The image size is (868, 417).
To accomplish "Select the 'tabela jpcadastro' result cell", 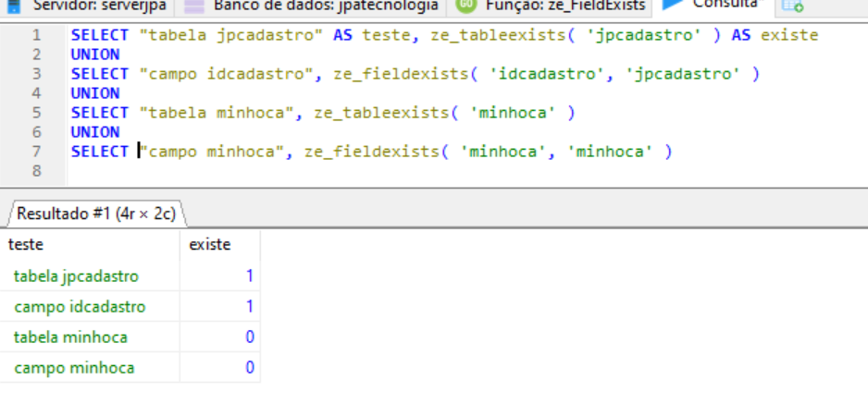I will 90,276.
